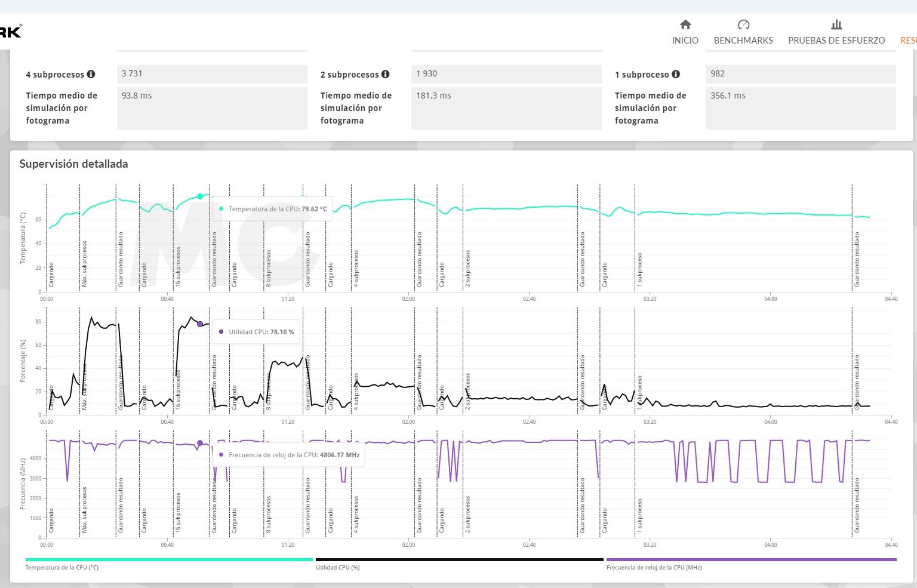Click the clock frequency chart data point

pos(200,443)
